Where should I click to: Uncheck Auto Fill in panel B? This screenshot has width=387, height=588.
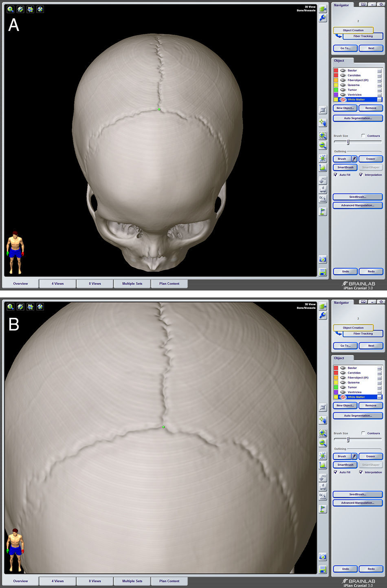336,472
